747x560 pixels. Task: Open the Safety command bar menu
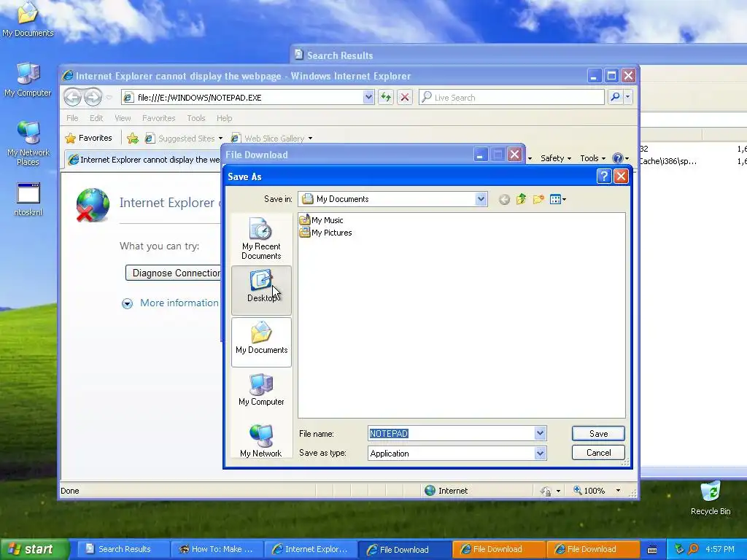click(x=555, y=158)
